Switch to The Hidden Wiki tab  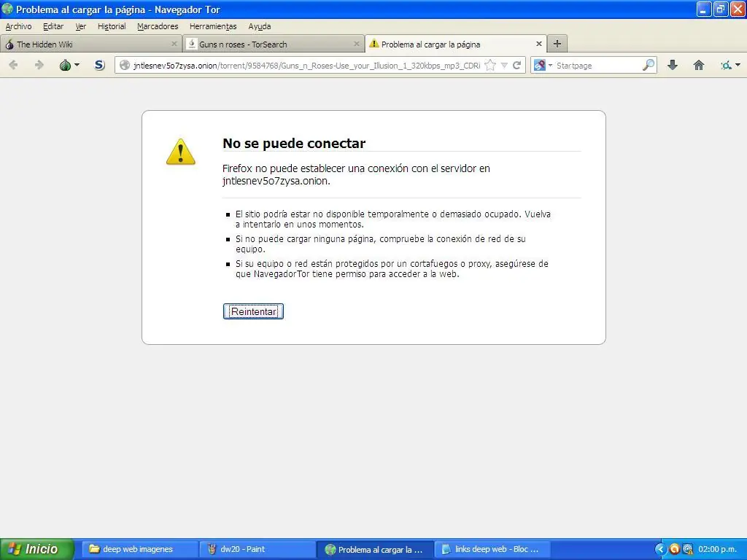coord(90,44)
